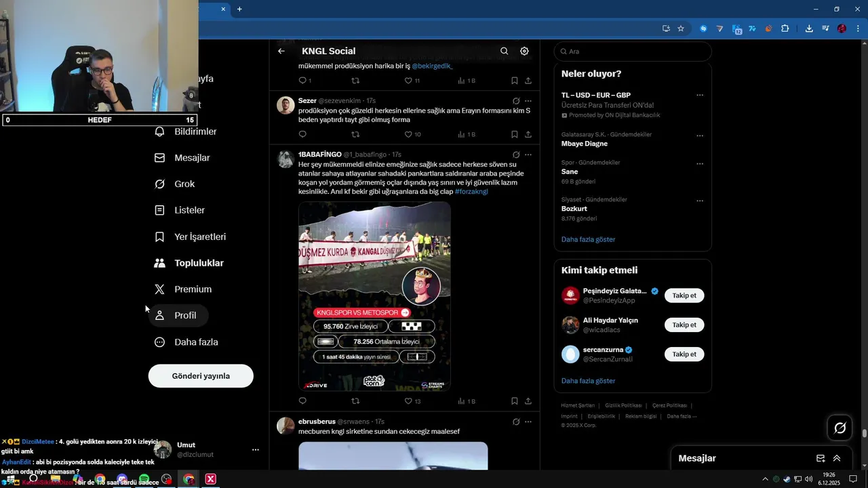This screenshot has height=488, width=868.
Task: Open options for TL – USD – EUR – GBP trend
Action: [700, 96]
